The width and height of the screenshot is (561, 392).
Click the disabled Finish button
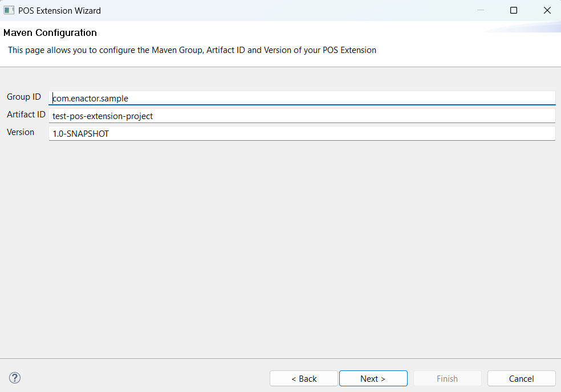(447, 378)
